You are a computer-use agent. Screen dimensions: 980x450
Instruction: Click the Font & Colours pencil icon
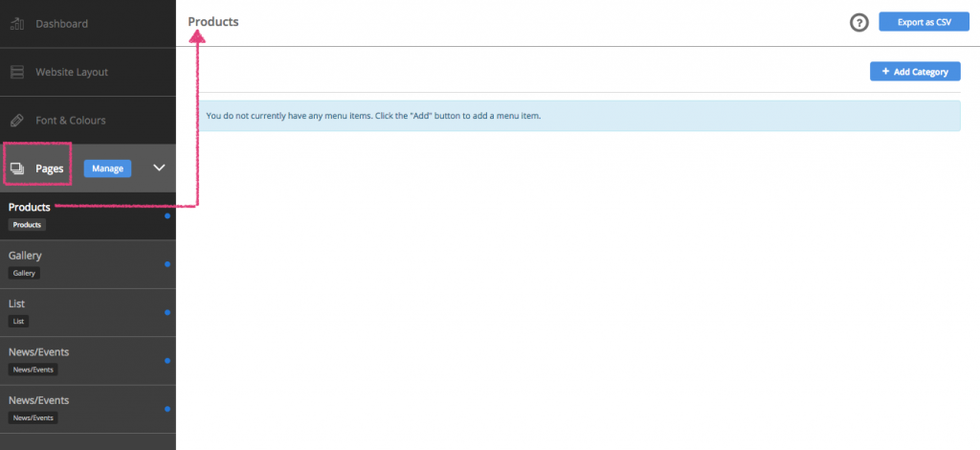coord(16,121)
